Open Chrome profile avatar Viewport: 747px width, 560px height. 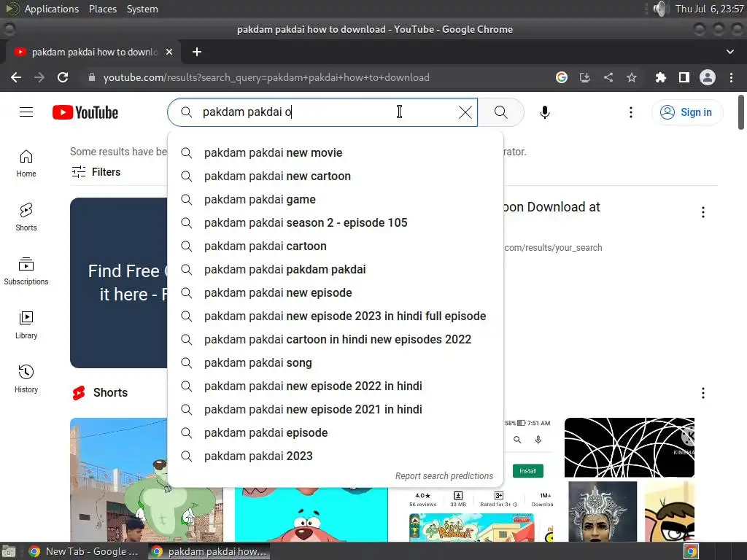[708, 77]
